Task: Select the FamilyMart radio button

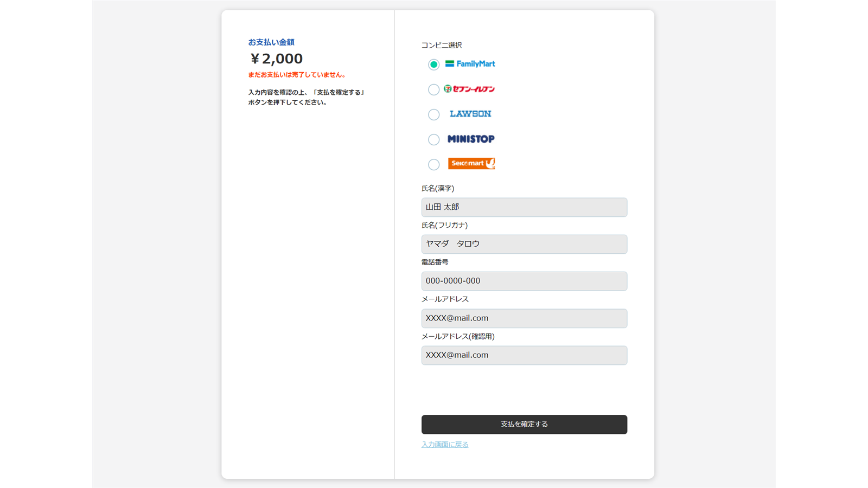Action: [433, 65]
